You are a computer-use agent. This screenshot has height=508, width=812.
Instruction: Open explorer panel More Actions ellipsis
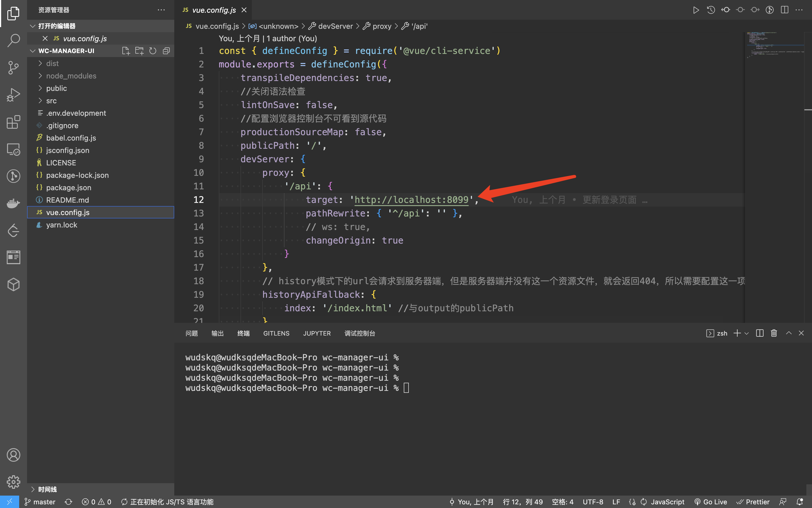161,10
